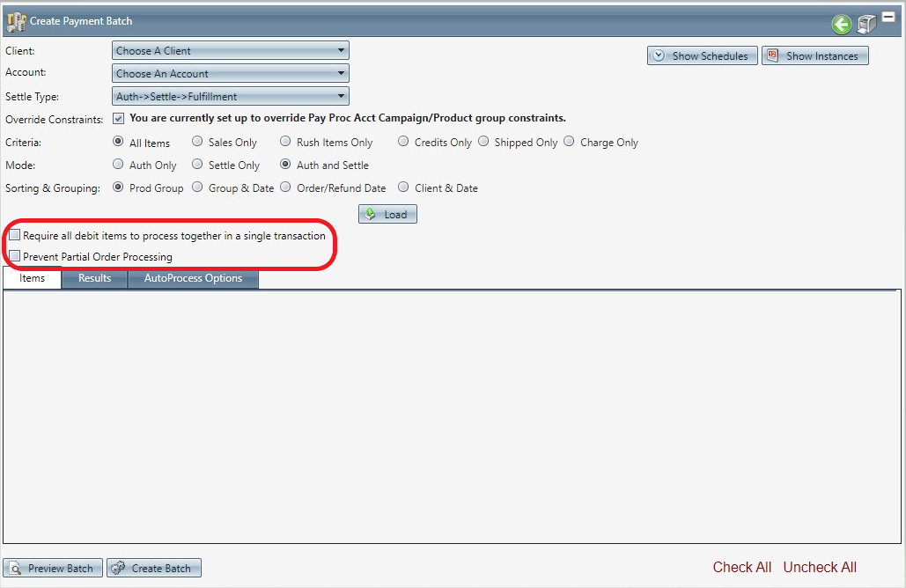Click the green back arrow icon

point(842,25)
